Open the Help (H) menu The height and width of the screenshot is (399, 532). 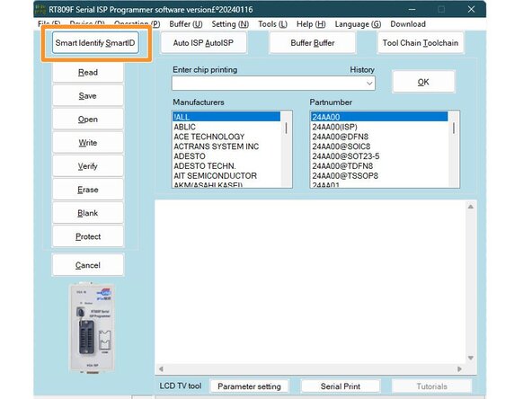(x=311, y=24)
